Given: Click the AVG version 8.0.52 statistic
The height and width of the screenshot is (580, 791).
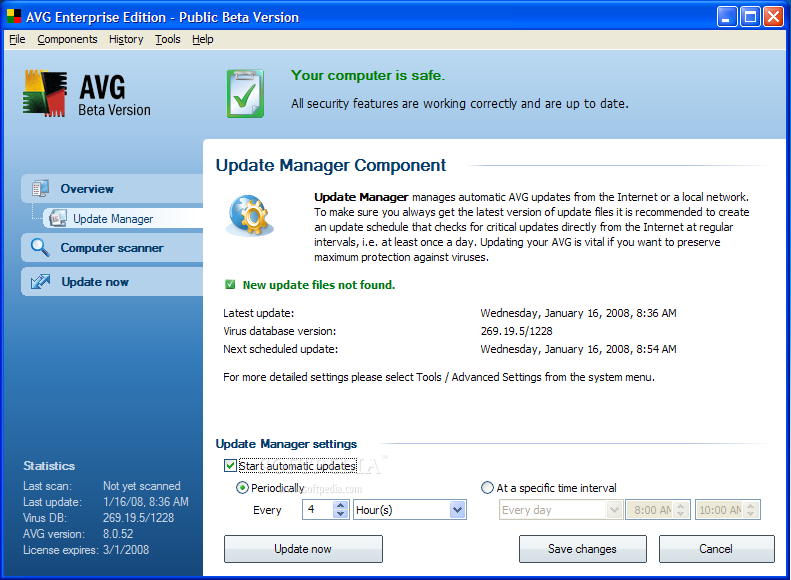Looking at the screenshot, I should click(118, 534).
